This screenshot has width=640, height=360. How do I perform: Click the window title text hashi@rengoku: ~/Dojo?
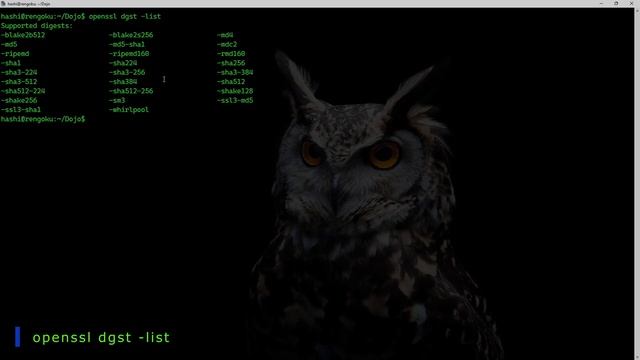tap(29, 4)
